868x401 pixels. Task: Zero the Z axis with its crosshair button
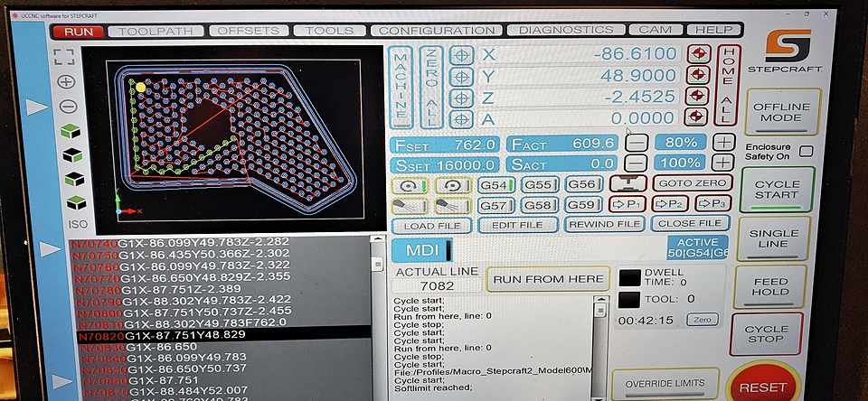(x=461, y=98)
